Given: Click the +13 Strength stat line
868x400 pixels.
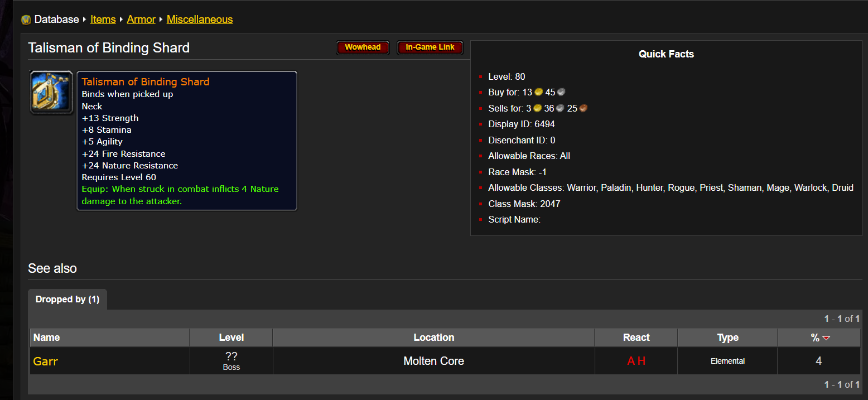Looking at the screenshot, I should click(x=110, y=118).
